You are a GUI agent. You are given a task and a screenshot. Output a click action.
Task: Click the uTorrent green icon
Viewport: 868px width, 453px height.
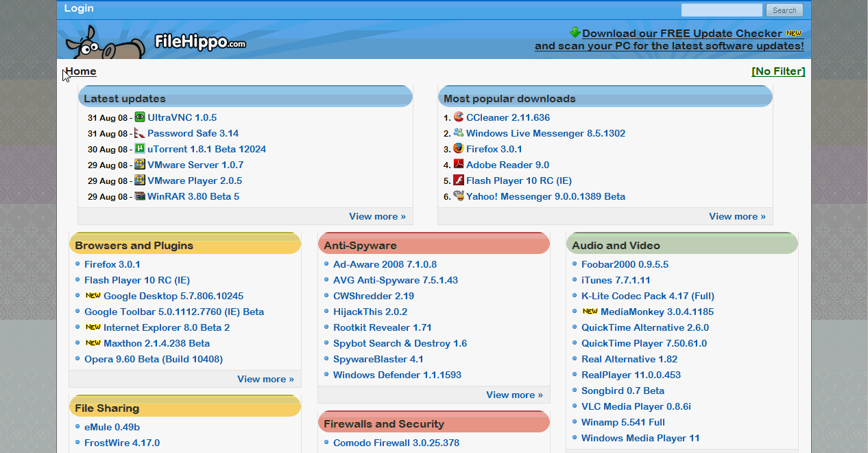click(x=140, y=149)
